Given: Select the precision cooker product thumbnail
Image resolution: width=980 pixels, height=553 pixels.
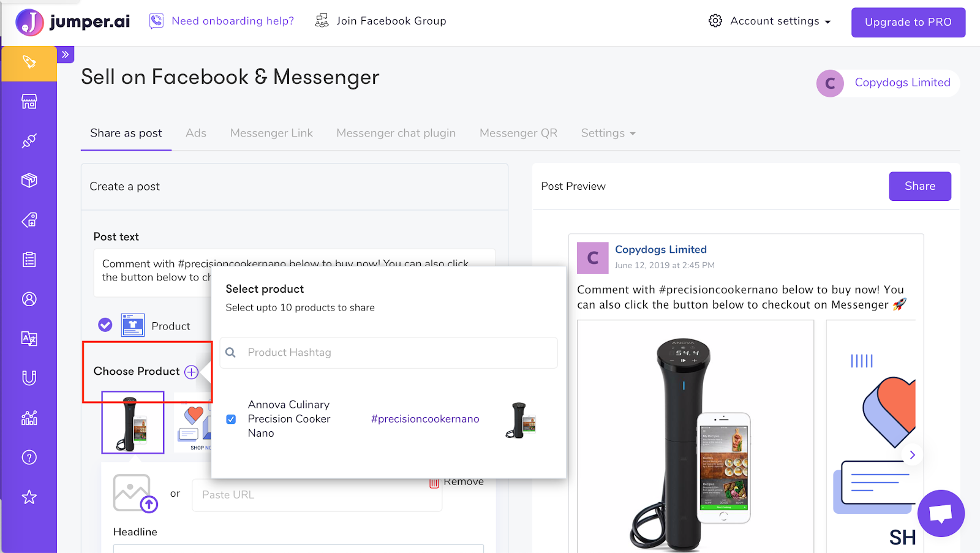Looking at the screenshot, I should click(133, 423).
